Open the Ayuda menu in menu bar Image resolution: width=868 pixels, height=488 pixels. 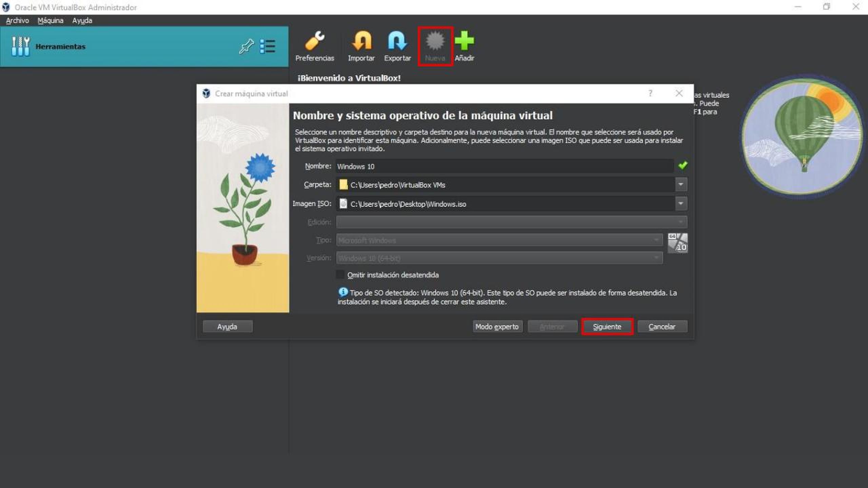[x=82, y=21]
